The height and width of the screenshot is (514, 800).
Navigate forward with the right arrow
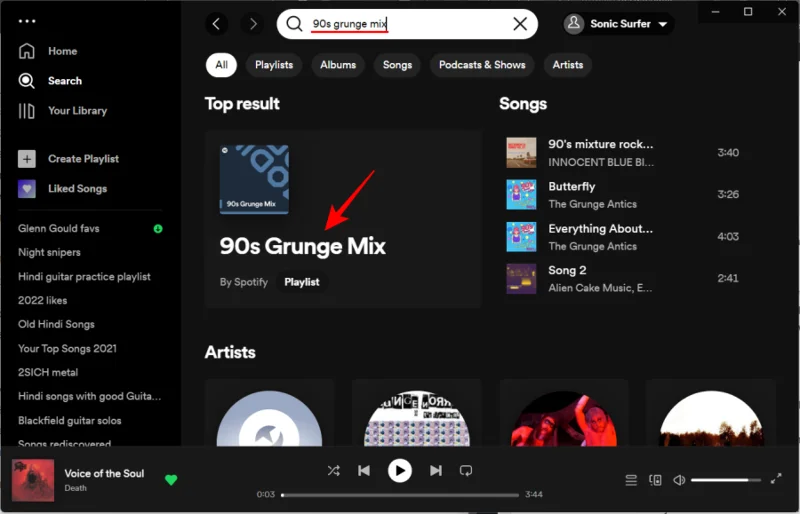[x=253, y=23]
